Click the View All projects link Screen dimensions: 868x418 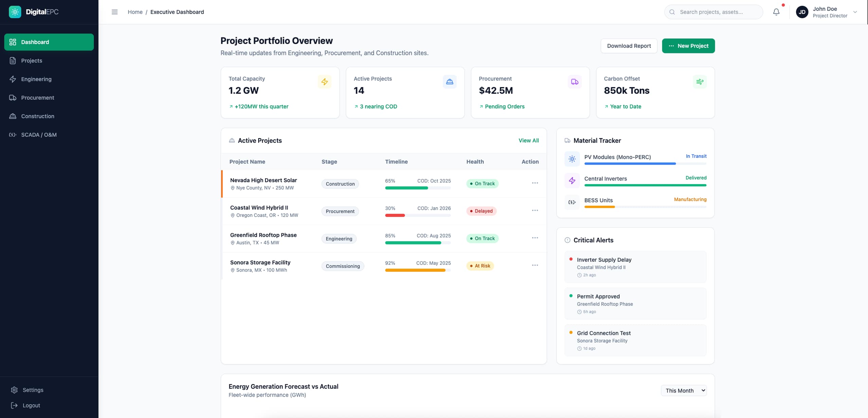(x=528, y=141)
